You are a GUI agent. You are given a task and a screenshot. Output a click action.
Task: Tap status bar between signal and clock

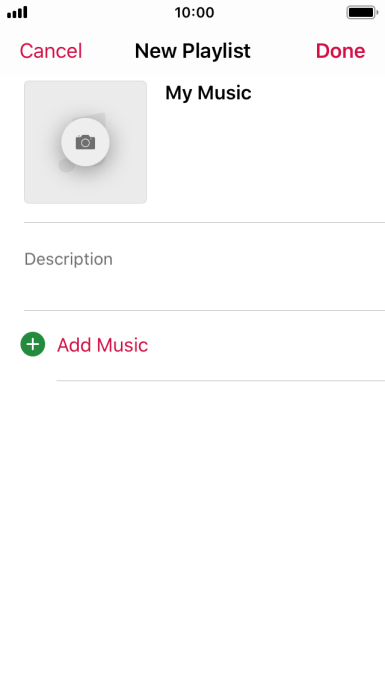tap(100, 13)
